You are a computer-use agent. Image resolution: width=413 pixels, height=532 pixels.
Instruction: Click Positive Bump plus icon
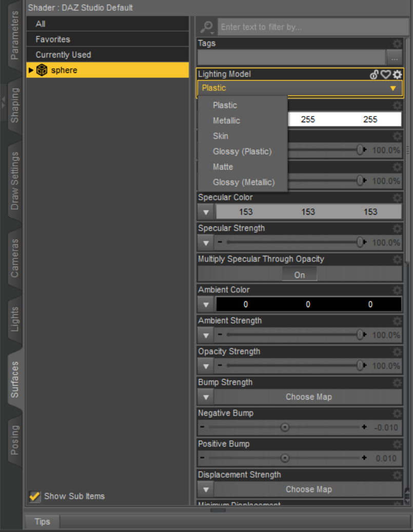tap(364, 458)
